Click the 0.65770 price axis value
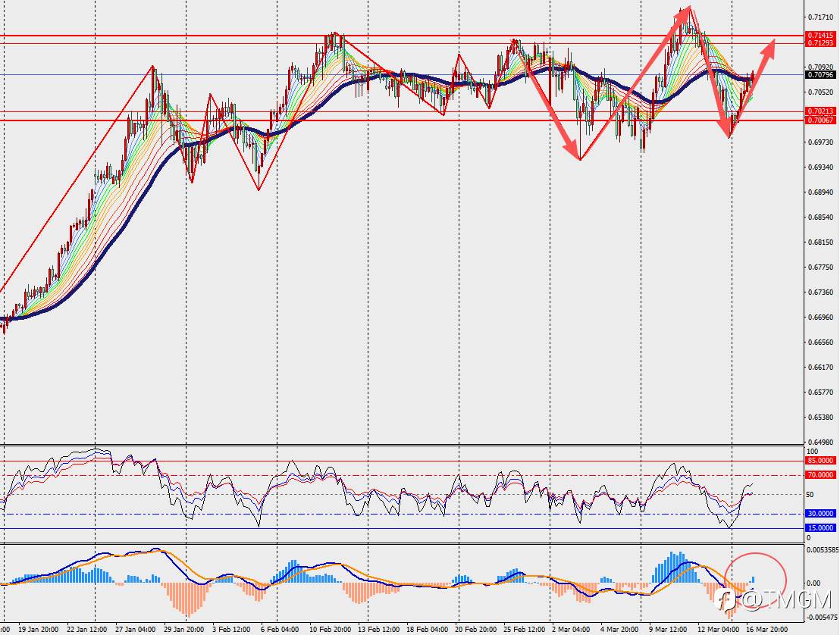Image resolution: width=840 pixels, height=635 pixels. 820,392
